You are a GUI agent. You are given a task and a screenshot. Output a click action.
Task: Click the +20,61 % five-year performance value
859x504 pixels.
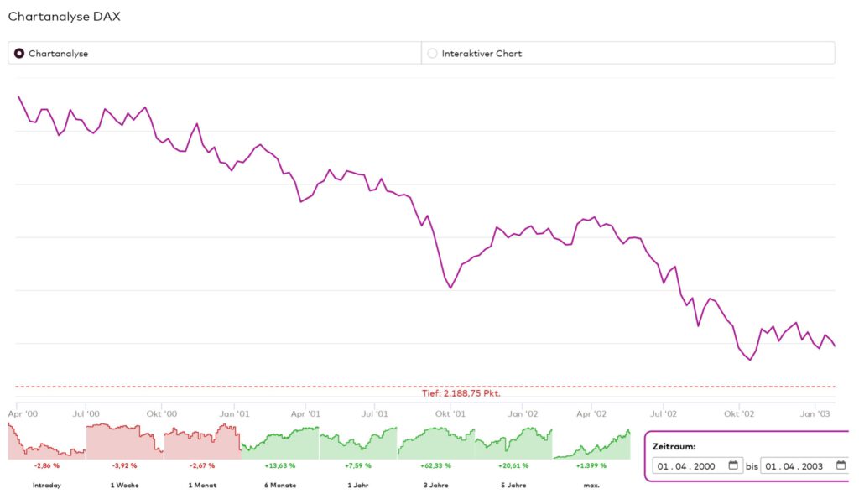513,465
